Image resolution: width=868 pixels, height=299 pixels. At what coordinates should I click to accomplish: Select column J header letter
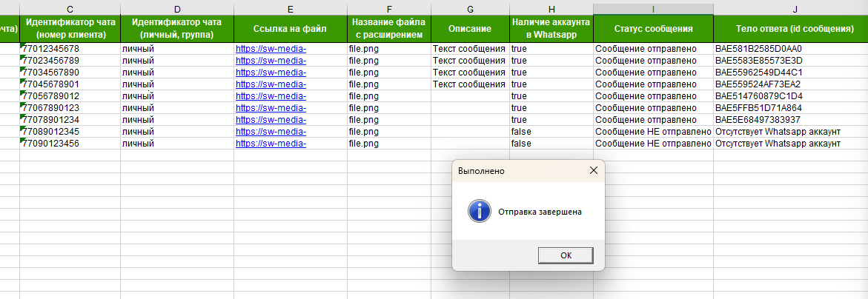pos(790,8)
